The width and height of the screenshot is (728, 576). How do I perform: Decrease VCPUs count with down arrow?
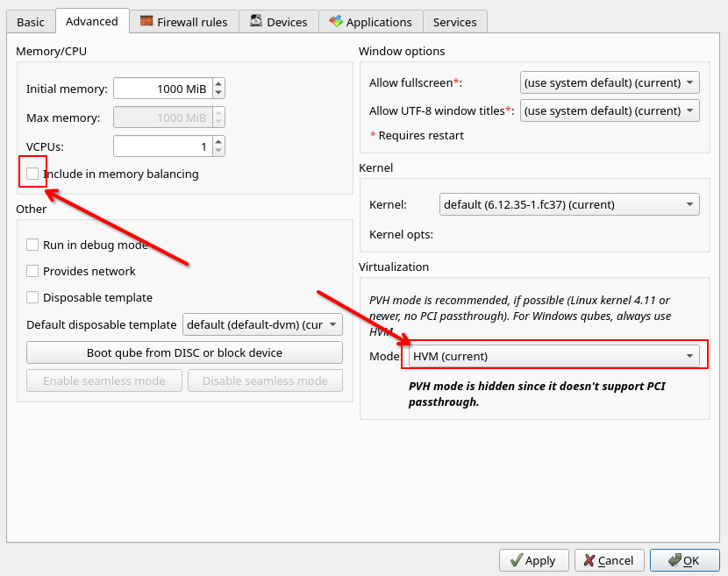pyautogui.click(x=218, y=152)
